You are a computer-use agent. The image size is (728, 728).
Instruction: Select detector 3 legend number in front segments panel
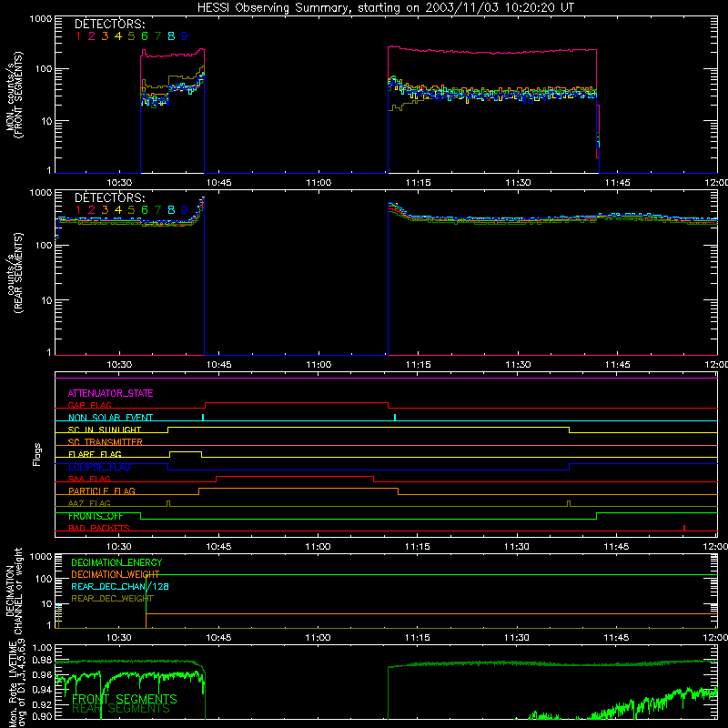pyautogui.click(x=105, y=36)
